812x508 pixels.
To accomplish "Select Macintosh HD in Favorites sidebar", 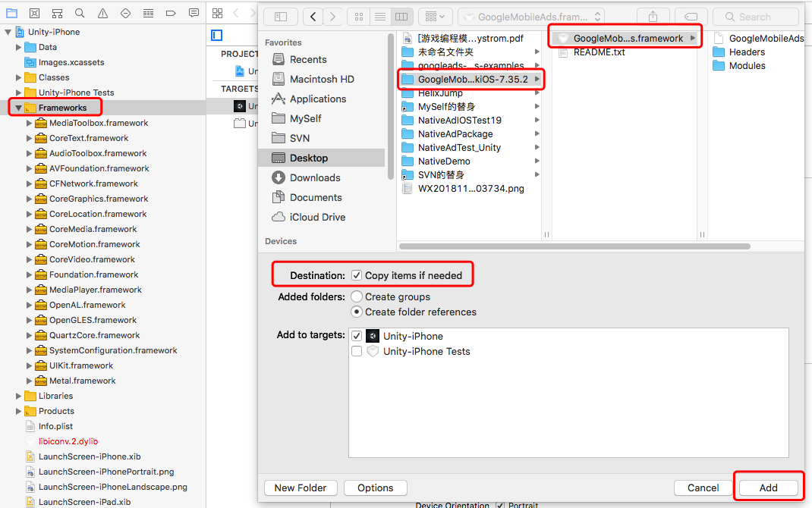I will pyautogui.click(x=321, y=79).
